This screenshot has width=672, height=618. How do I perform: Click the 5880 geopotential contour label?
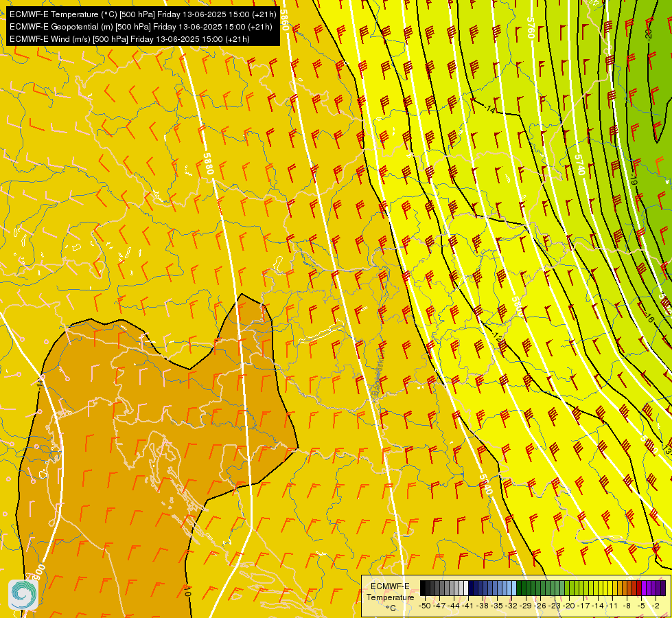[208, 163]
